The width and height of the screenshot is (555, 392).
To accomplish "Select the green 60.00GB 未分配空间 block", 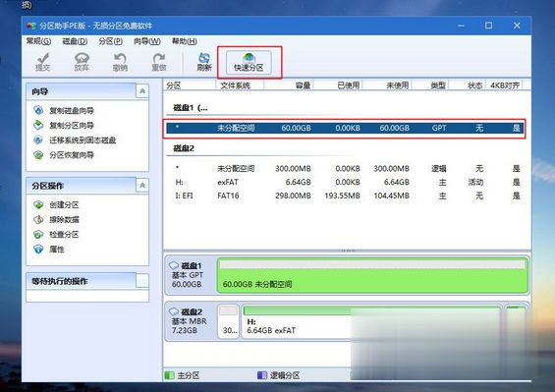I will click(x=372, y=275).
